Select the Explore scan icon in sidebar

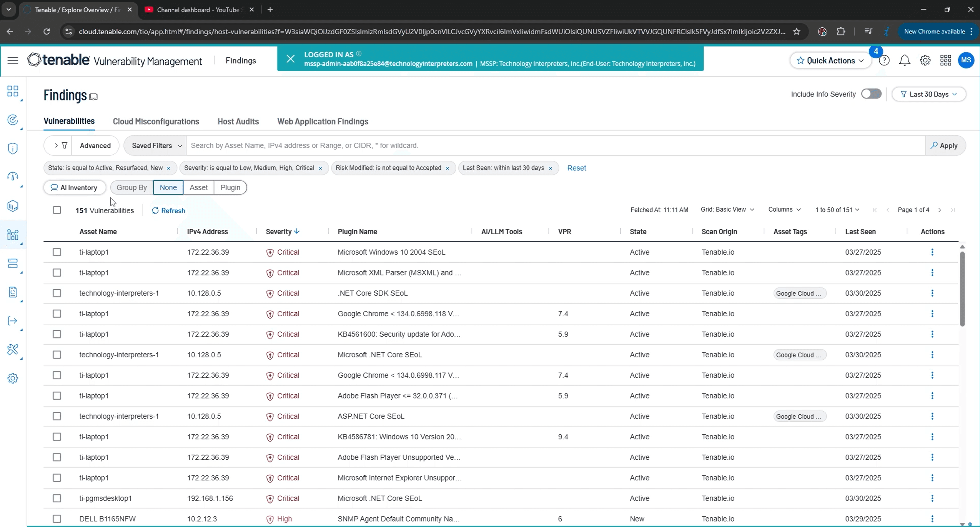pyautogui.click(x=13, y=120)
